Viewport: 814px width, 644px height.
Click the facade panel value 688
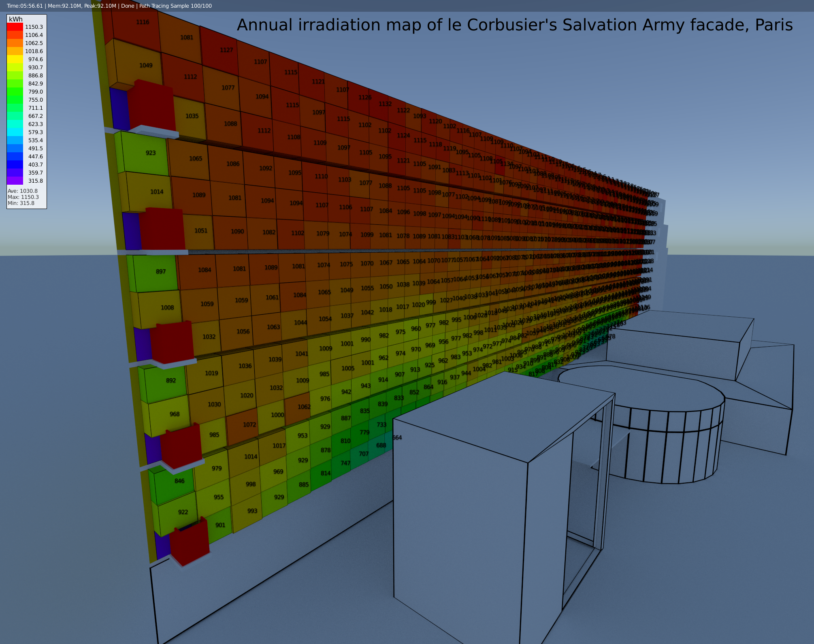pos(381,445)
